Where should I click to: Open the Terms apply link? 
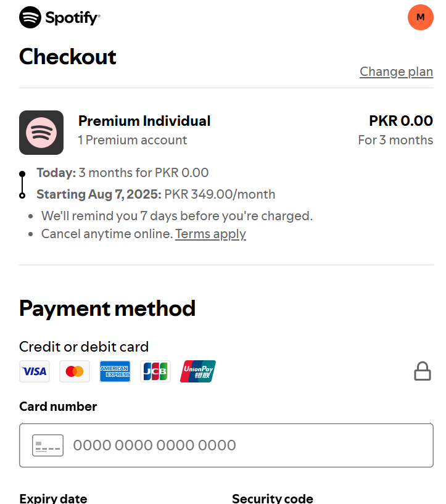(x=210, y=234)
